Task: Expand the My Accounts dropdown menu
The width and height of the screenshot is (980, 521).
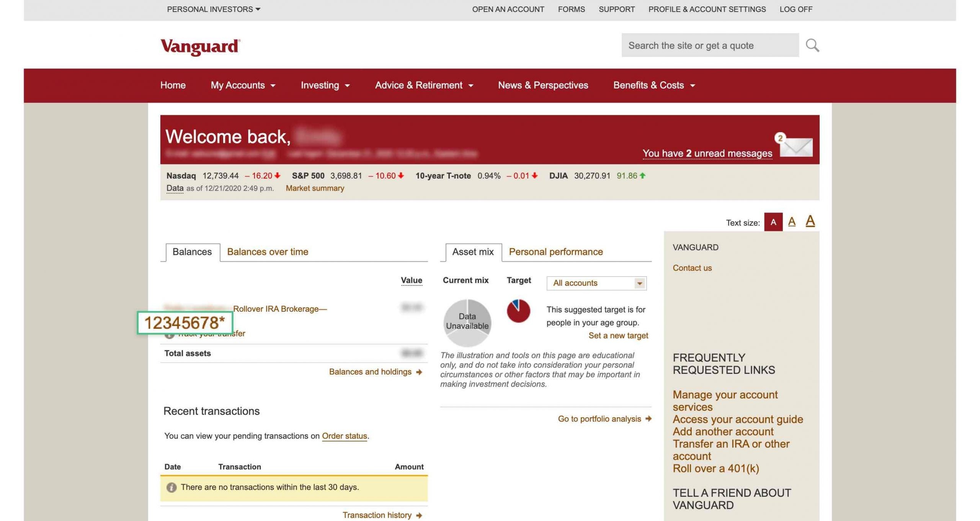Action: (243, 85)
